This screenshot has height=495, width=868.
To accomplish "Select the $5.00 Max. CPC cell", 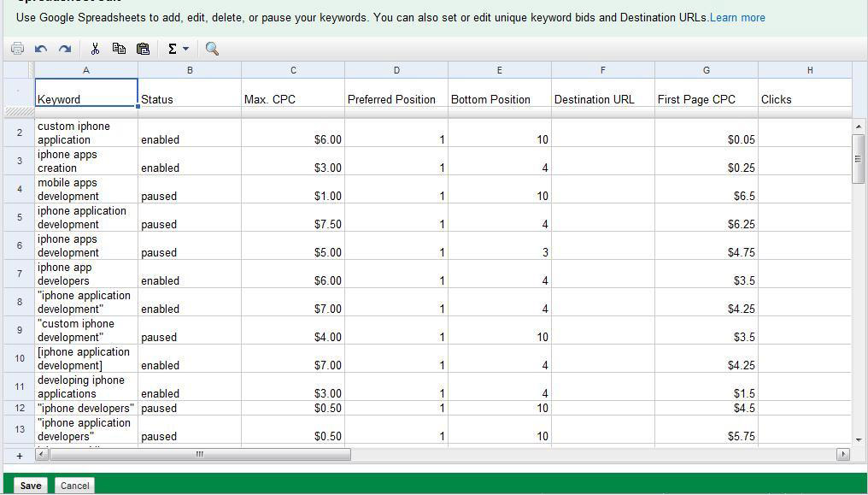I will click(x=293, y=246).
